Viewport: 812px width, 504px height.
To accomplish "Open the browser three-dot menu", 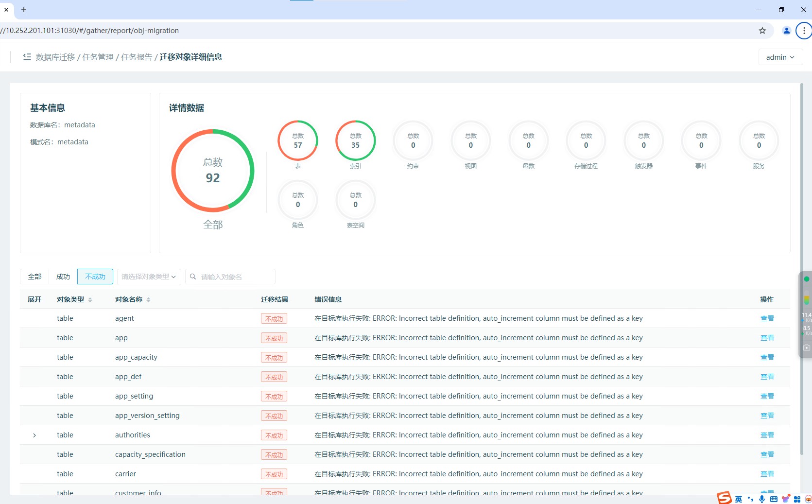I will [804, 31].
